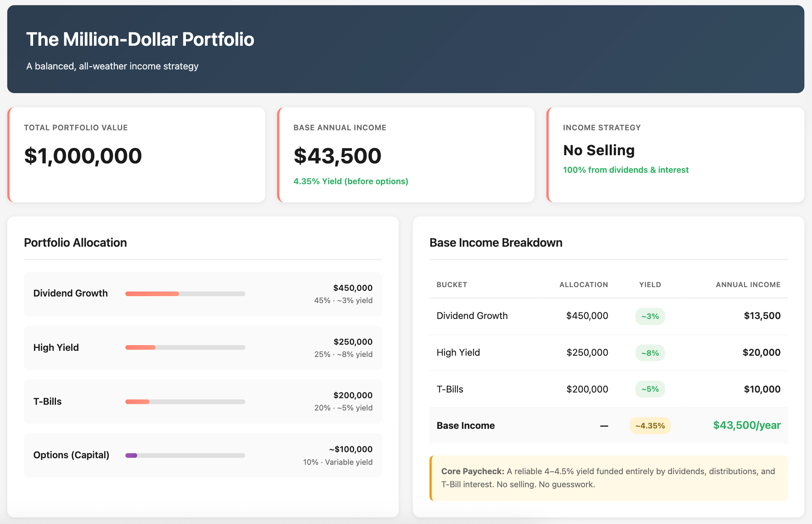Screen dimensions: 812x524
Task: Click the Allocation column header
Action: (583, 285)
